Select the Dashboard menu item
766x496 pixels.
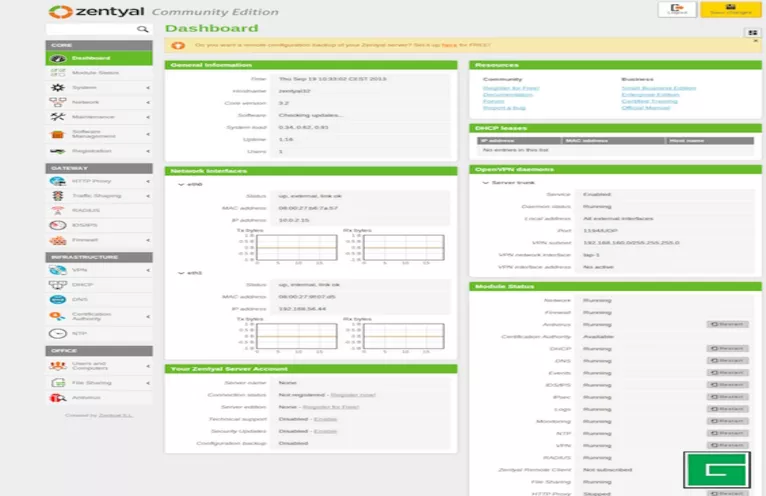90,58
